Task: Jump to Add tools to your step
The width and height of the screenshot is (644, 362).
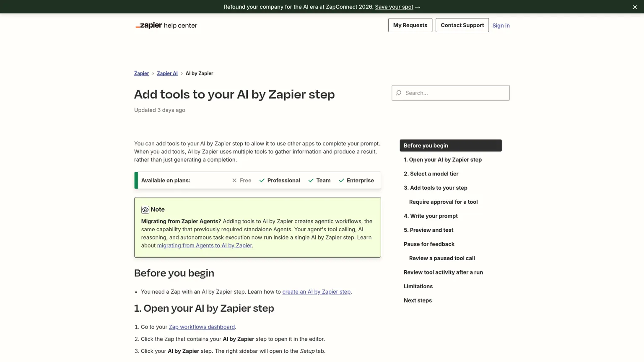Action: (x=436, y=188)
